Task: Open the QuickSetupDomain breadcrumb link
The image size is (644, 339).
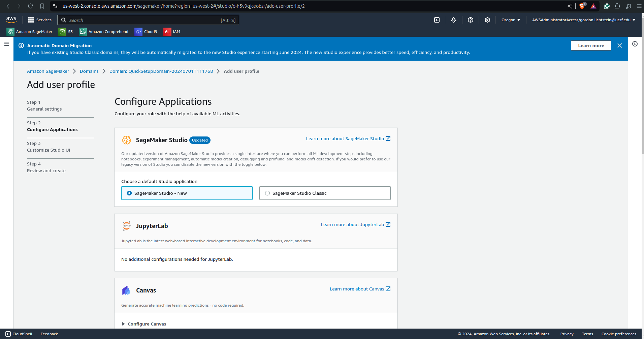Action: 161,71
